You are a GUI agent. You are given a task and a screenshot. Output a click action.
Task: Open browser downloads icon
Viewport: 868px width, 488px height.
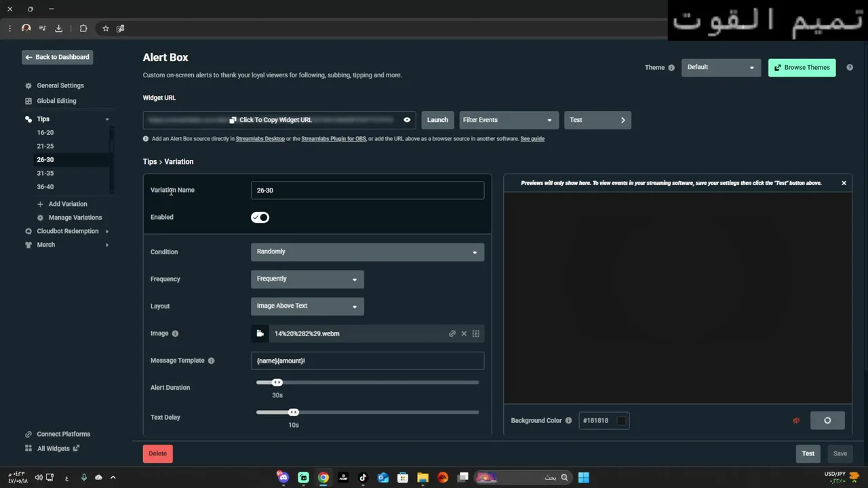click(59, 28)
